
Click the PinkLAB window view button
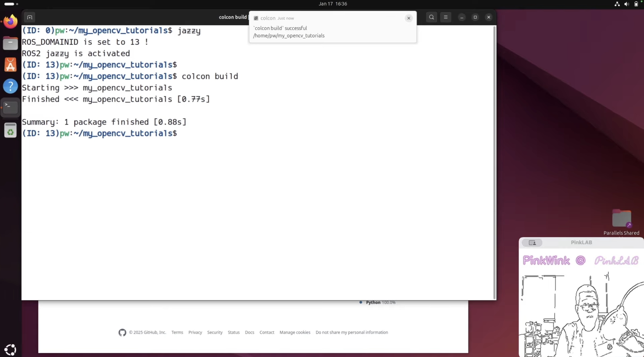click(x=532, y=243)
